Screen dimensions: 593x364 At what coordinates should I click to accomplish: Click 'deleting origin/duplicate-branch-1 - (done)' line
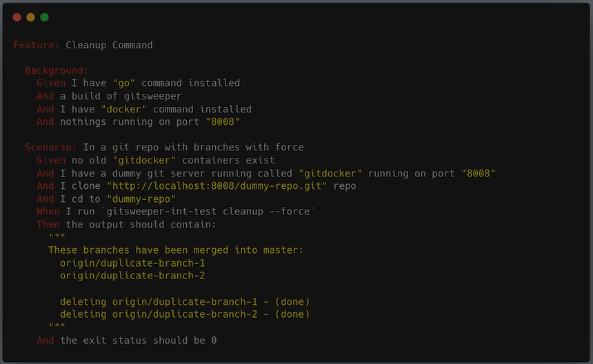point(185,302)
